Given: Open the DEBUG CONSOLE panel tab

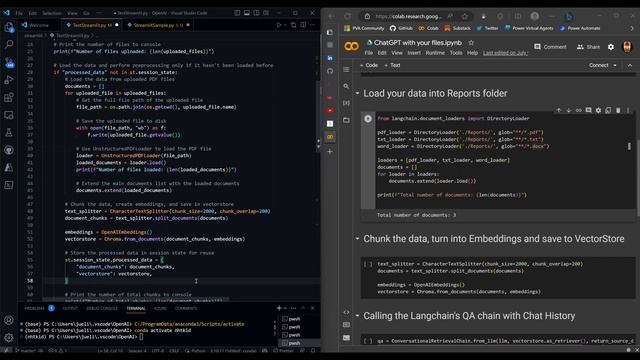Looking at the screenshot, I should (x=102, y=308).
